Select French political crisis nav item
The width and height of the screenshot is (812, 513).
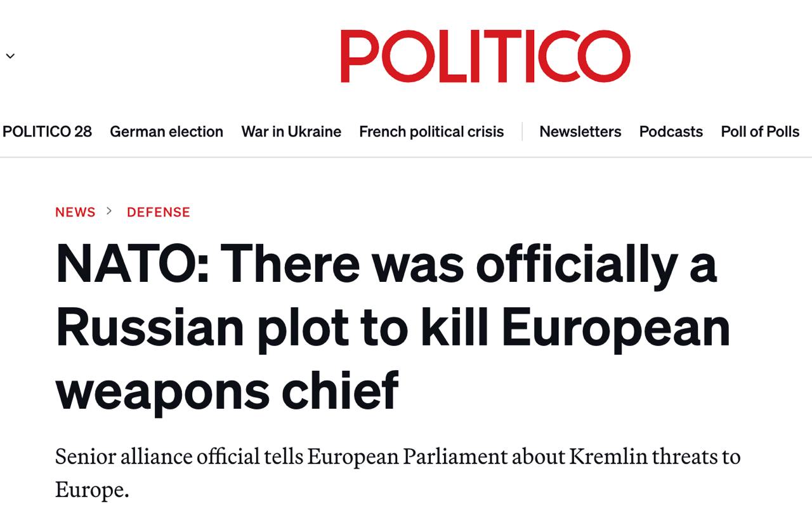[431, 131]
